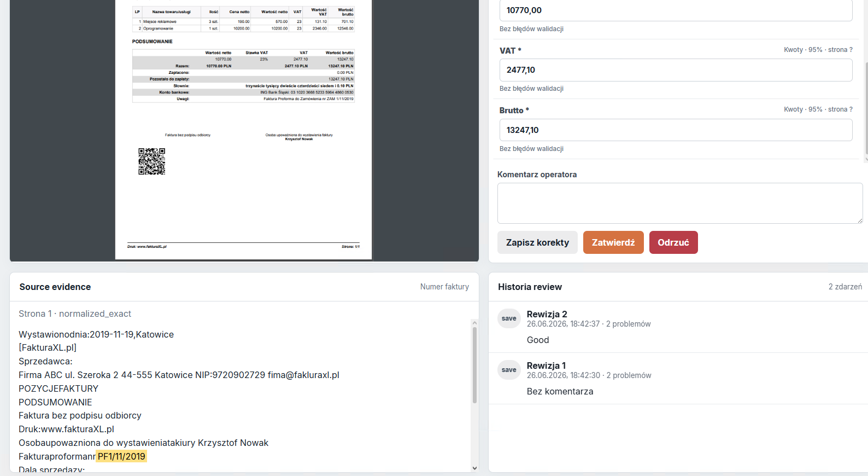Image resolution: width=868 pixels, height=476 pixels.
Task: Click the Wystawionodnia:2019-11-19,Katowice line
Action: coord(96,334)
